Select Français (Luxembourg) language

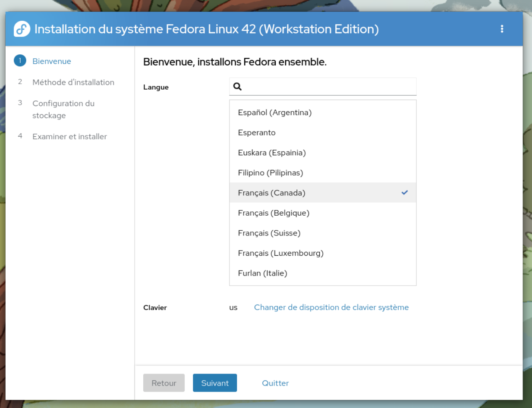coord(280,253)
